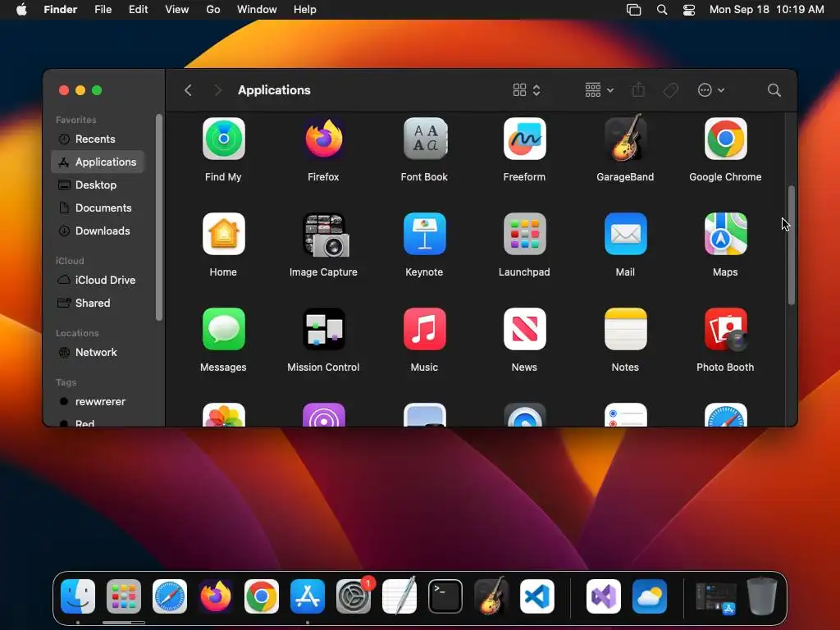Open the Group By dropdown
The height and width of the screenshot is (630, 840).
click(599, 90)
